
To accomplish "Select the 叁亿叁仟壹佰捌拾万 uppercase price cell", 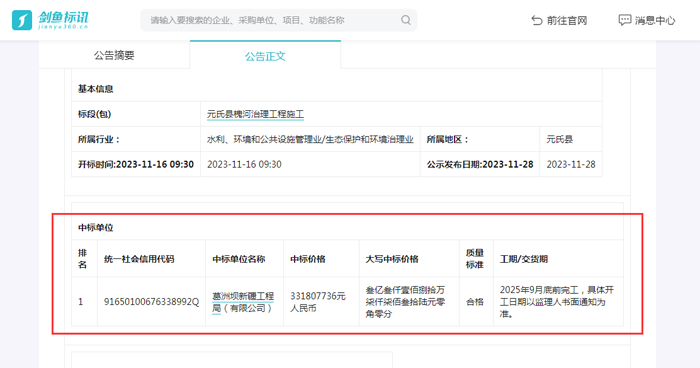I will click(409, 302).
